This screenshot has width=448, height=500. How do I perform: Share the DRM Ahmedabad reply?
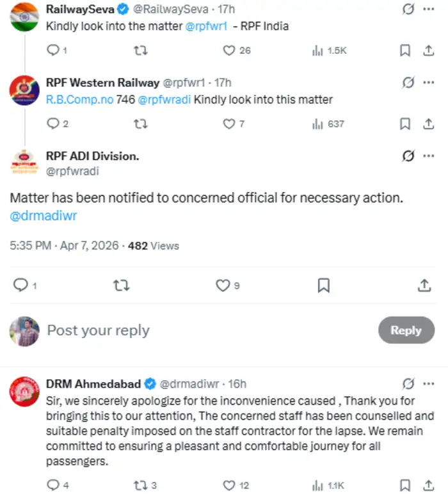424,485
